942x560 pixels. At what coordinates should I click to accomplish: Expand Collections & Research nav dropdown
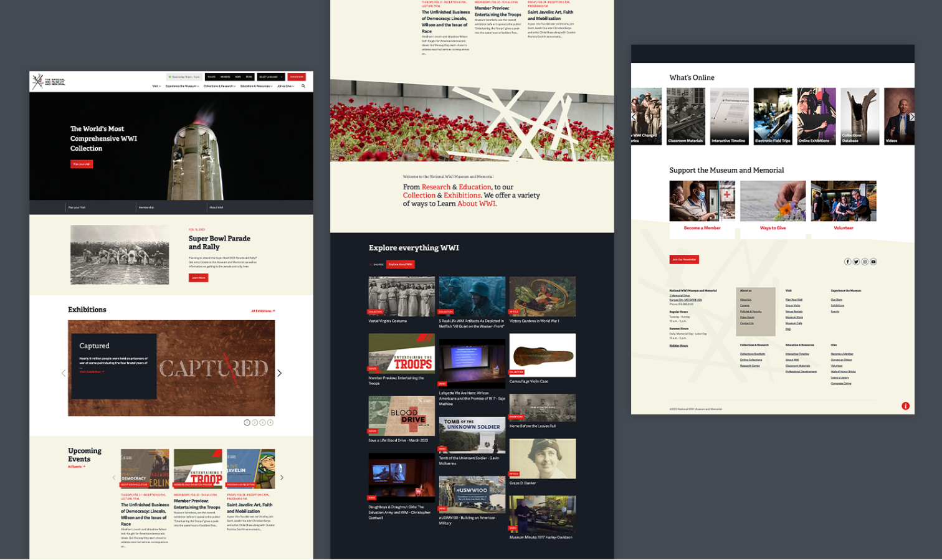219,86
